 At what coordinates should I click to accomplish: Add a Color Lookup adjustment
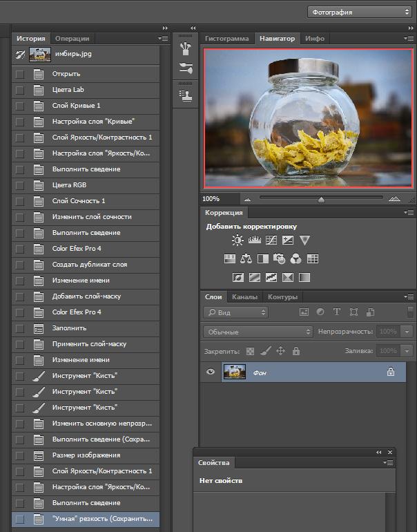click(x=312, y=259)
